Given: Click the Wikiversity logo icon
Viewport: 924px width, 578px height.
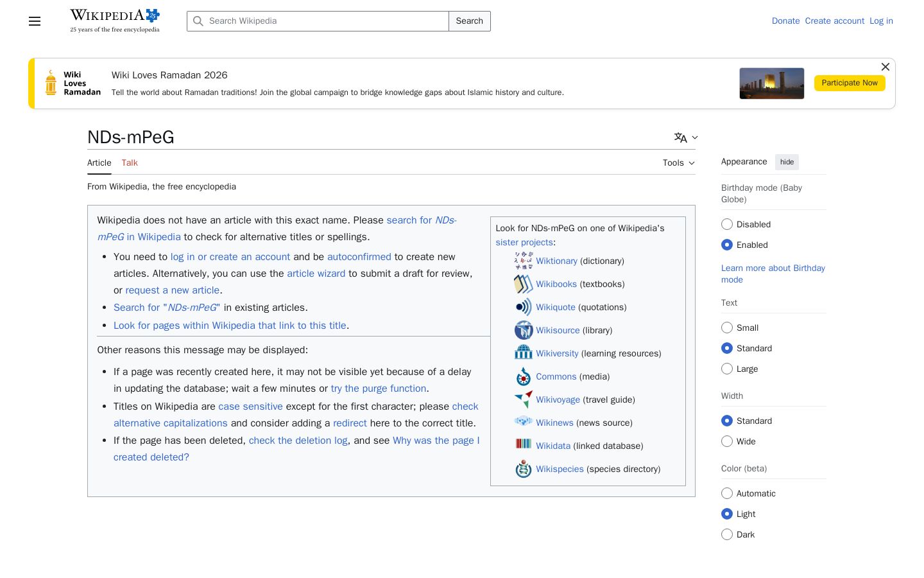Looking at the screenshot, I should tap(524, 353).
